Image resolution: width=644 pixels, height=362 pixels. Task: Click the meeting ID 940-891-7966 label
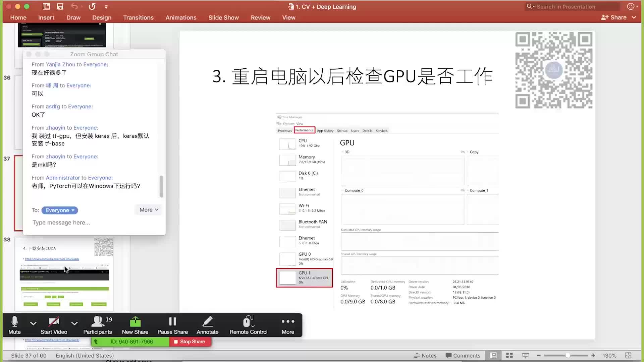tap(132, 342)
